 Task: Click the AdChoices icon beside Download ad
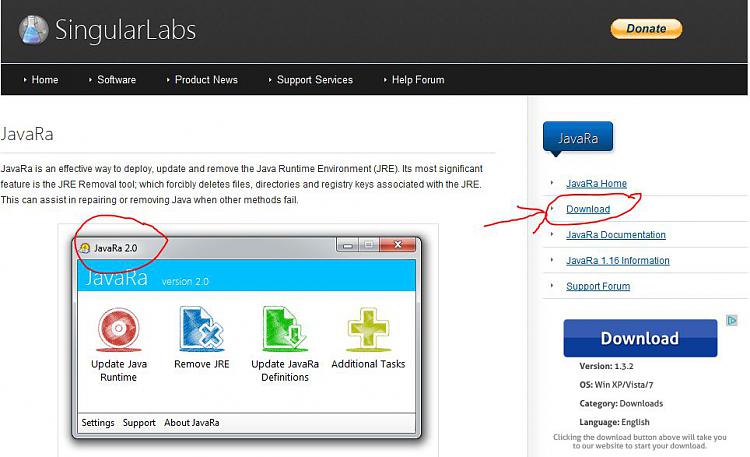pos(731,320)
